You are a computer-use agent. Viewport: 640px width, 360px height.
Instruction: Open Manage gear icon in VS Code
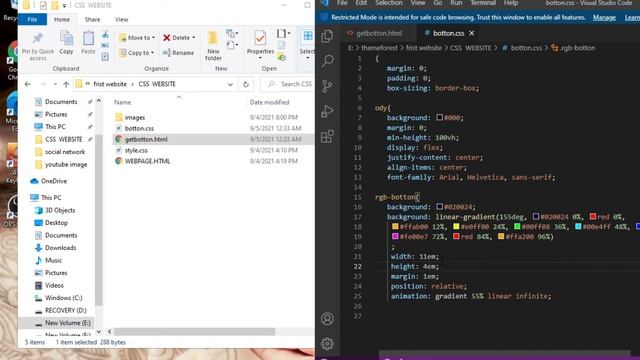327,344
